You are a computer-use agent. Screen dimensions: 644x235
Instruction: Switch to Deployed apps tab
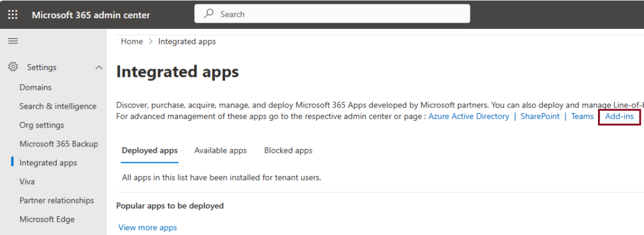[150, 151]
